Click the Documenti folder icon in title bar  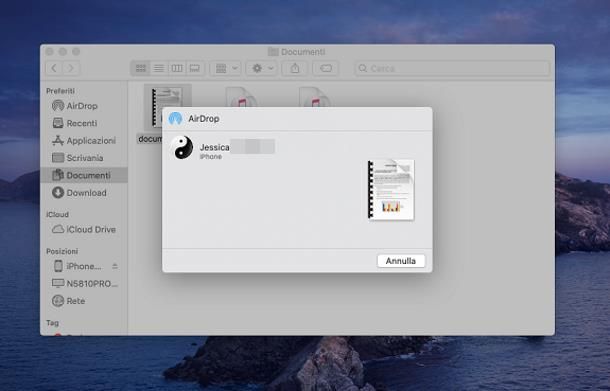(x=273, y=52)
